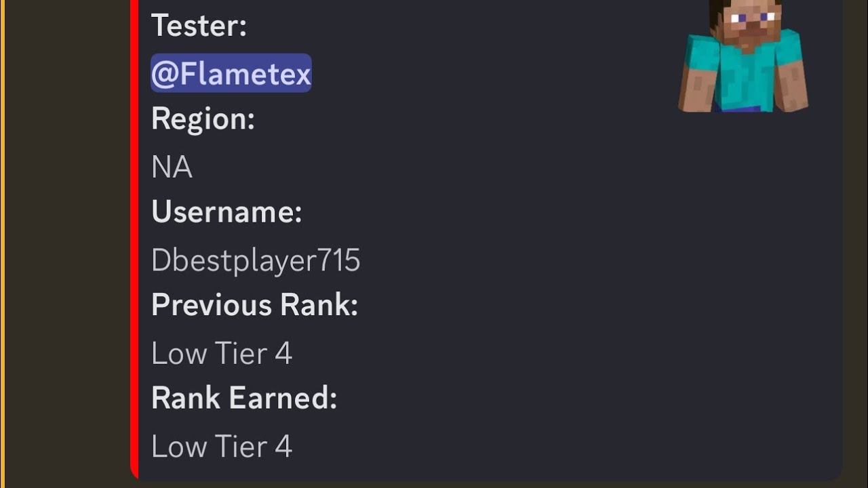
Task: Click Low Tier 4 under Rank Earned
Action: [222, 446]
